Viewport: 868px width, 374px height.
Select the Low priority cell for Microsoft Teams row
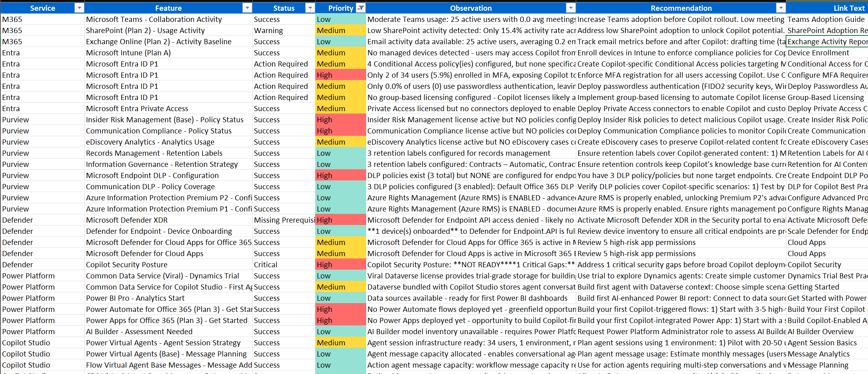[x=340, y=19]
